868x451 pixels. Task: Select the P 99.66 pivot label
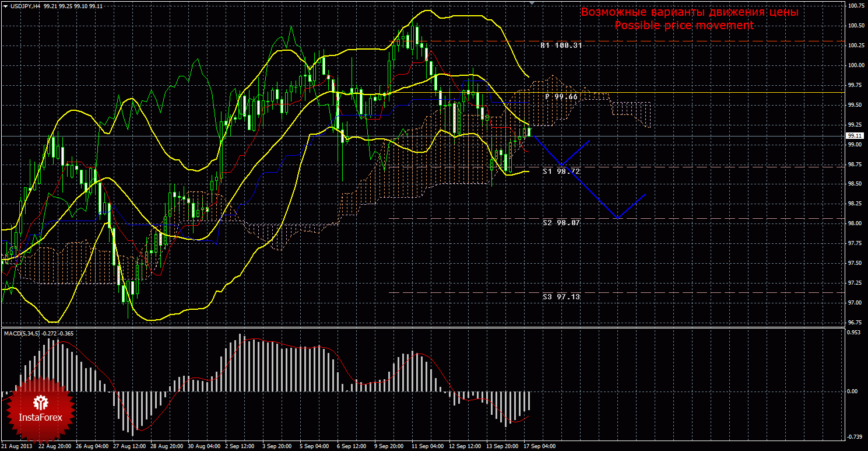coord(561,97)
